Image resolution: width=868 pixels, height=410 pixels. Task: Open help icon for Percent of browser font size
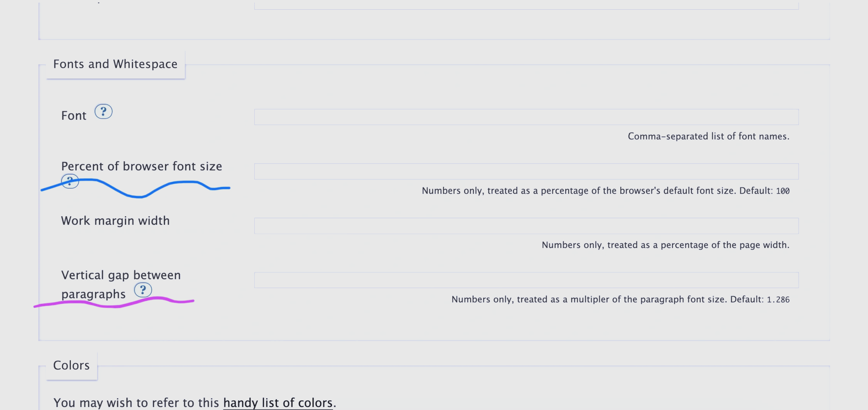point(70,181)
